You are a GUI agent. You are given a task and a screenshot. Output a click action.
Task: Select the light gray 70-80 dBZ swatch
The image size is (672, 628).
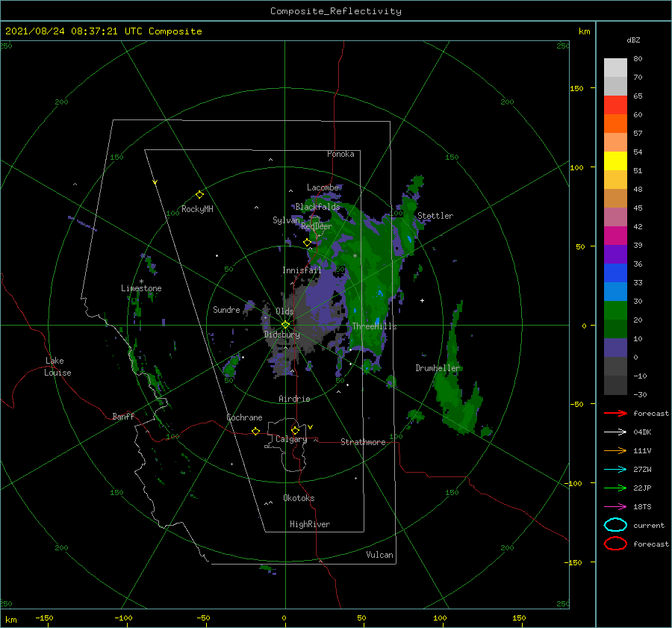[615, 68]
